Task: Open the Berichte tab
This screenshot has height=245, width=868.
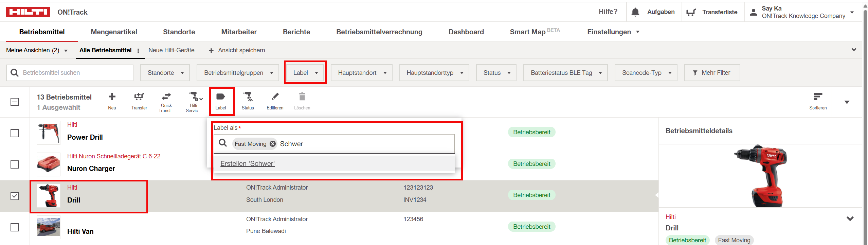Action: 296,32
